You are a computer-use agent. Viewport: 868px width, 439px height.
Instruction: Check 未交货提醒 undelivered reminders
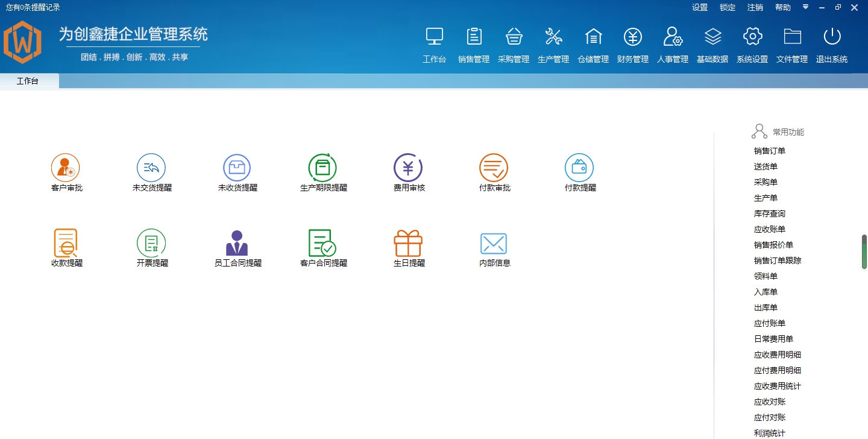[151, 172]
